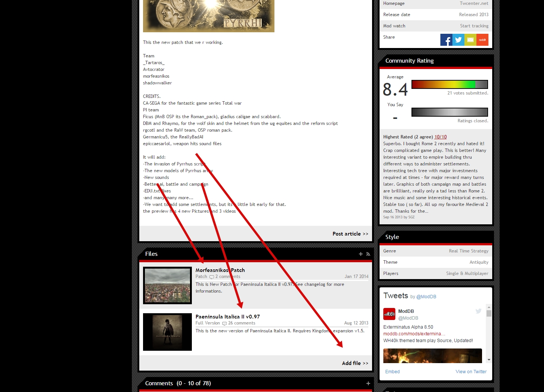Open the 10/10 highest rated review

(440, 137)
